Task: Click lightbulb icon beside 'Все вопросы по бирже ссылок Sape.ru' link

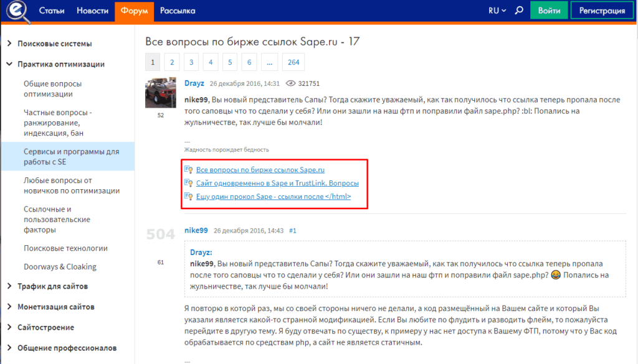Action: click(x=188, y=170)
